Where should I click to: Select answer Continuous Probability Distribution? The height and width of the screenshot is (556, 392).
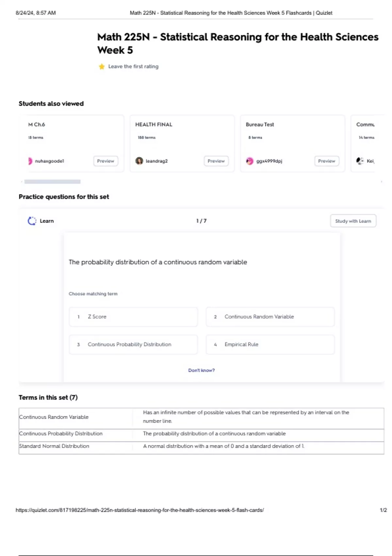133,344
